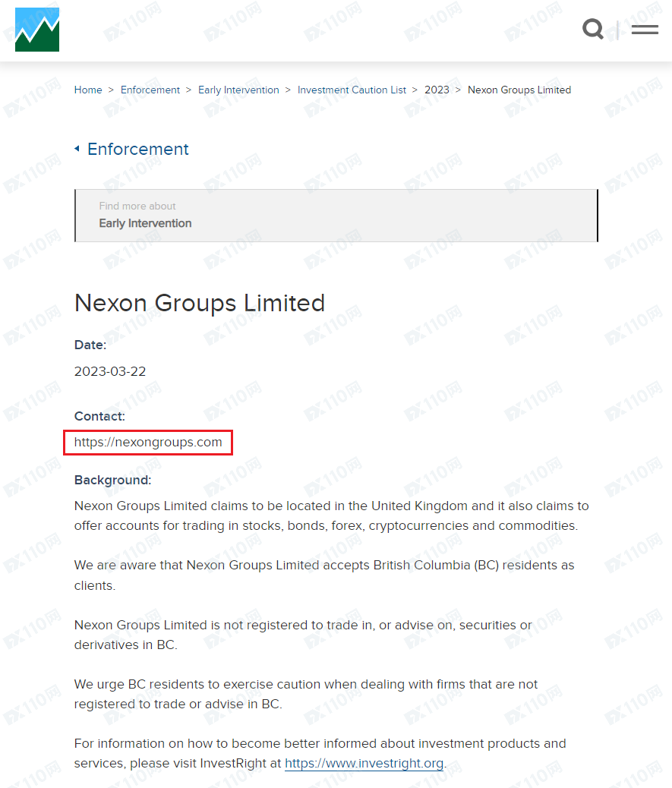This screenshot has width=672, height=788.
Task: Open the search magnifier icon
Action: (x=593, y=30)
